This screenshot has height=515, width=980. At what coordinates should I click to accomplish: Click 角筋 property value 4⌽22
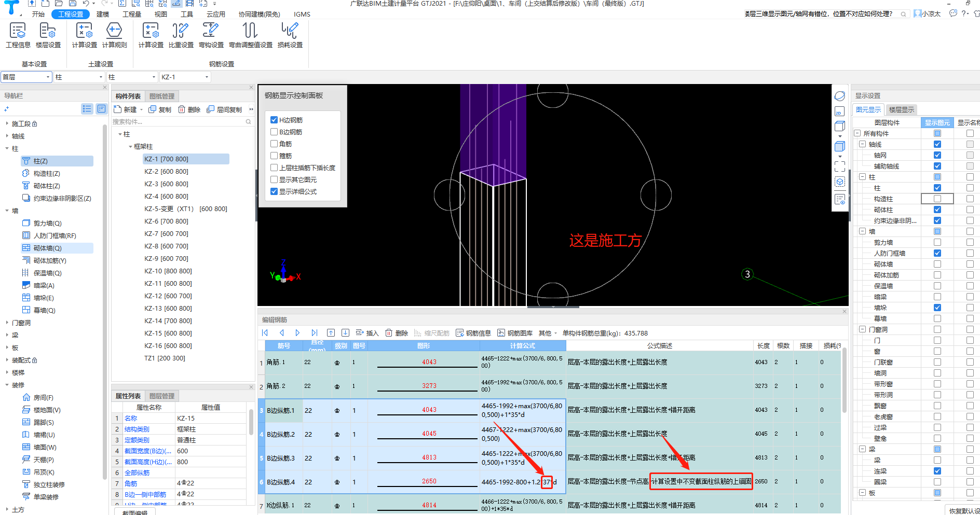pos(210,483)
